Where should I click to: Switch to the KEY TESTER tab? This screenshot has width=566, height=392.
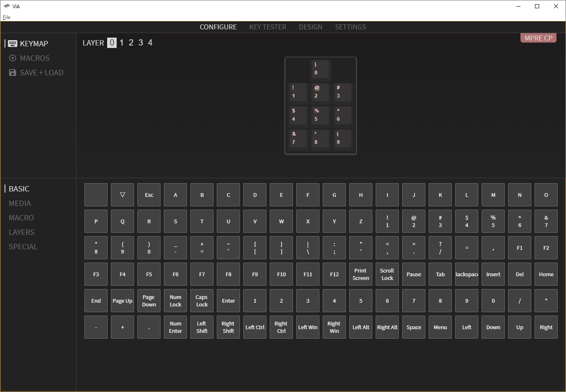tap(268, 27)
